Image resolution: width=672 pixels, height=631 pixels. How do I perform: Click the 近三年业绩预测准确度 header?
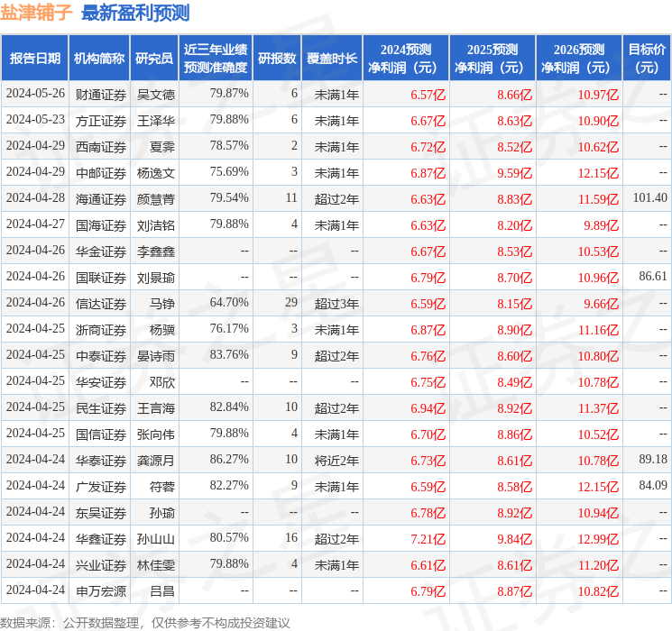(216, 58)
